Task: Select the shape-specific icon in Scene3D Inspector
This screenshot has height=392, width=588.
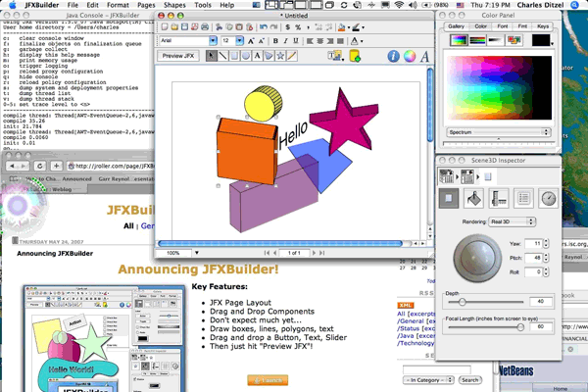Action: [x=449, y=198]
